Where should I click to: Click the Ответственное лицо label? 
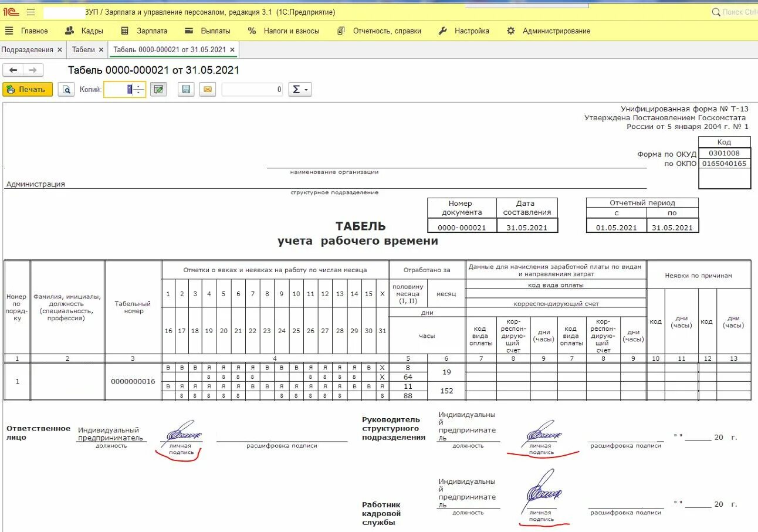point(38,433)
